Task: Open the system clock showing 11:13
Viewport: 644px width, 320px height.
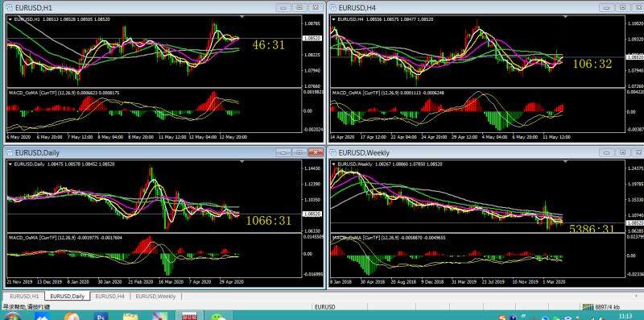Action: 625,316
